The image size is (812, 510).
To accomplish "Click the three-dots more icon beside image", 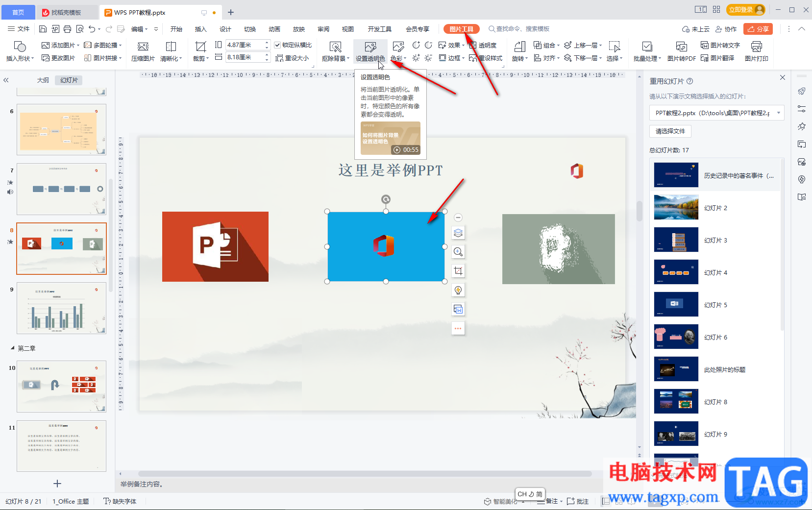I will pos(458,328).
